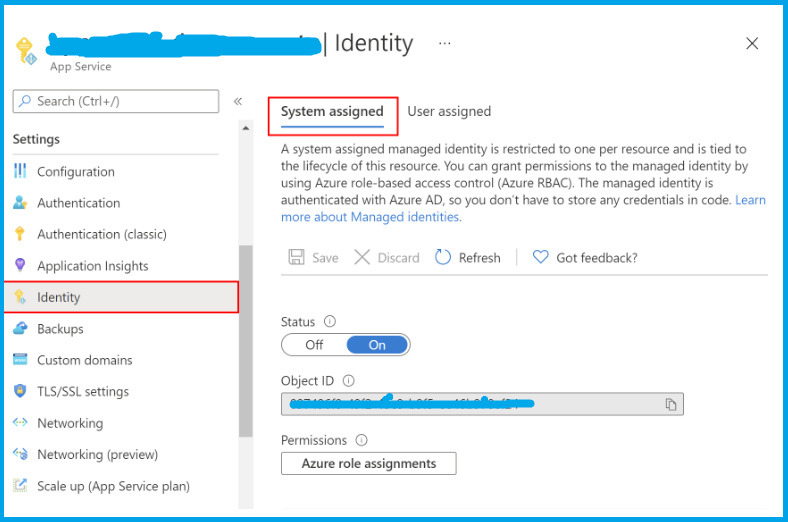Click the Authentication person icon

tap(20, 202)
